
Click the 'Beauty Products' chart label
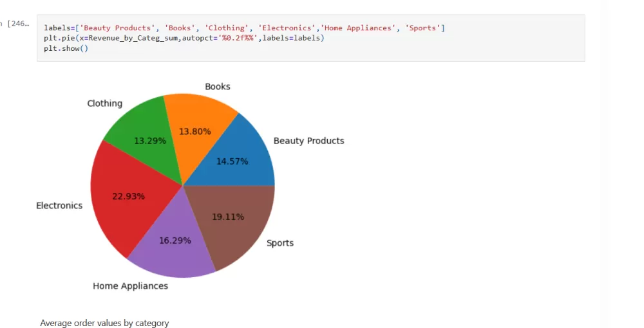click(x=308, y=141)
